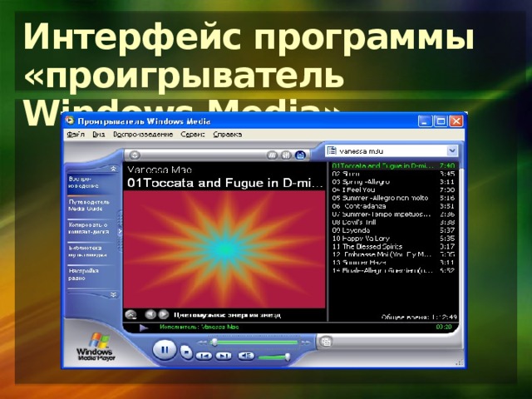Select track 14 Finale-Allegro Guerriero

click(x=393, y=271)
